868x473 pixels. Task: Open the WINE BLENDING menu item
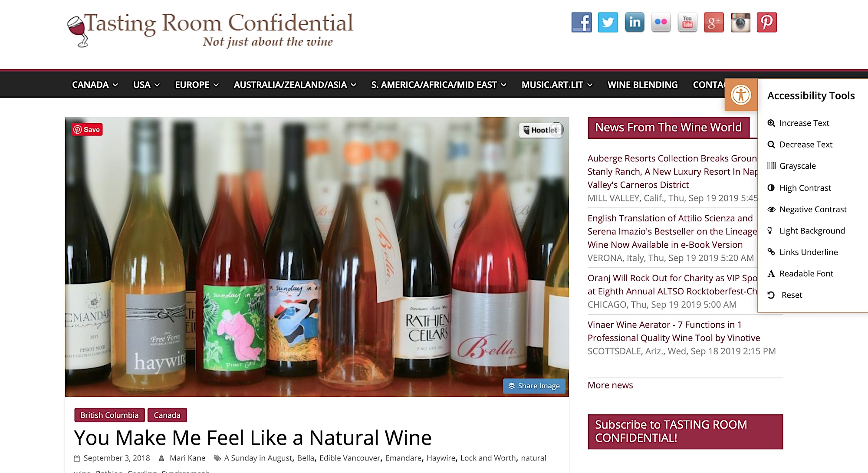pyautogui.click(x=642, y=85)
